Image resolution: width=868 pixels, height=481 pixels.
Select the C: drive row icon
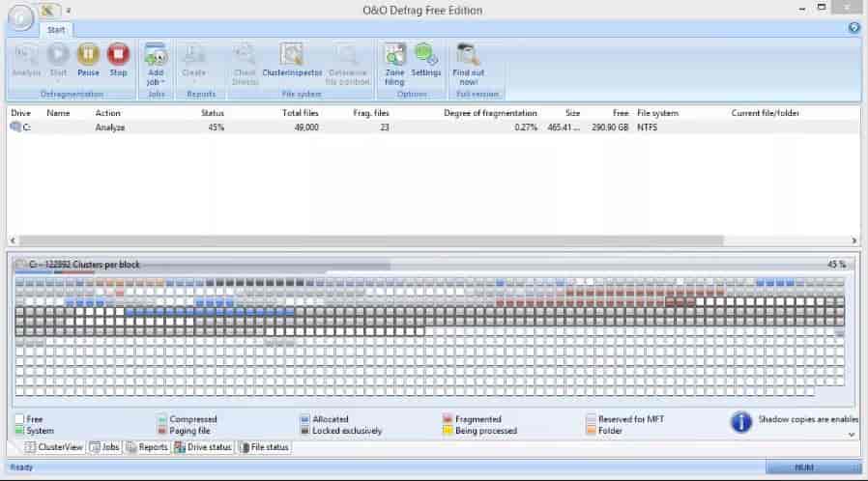(x=15, y=127)
